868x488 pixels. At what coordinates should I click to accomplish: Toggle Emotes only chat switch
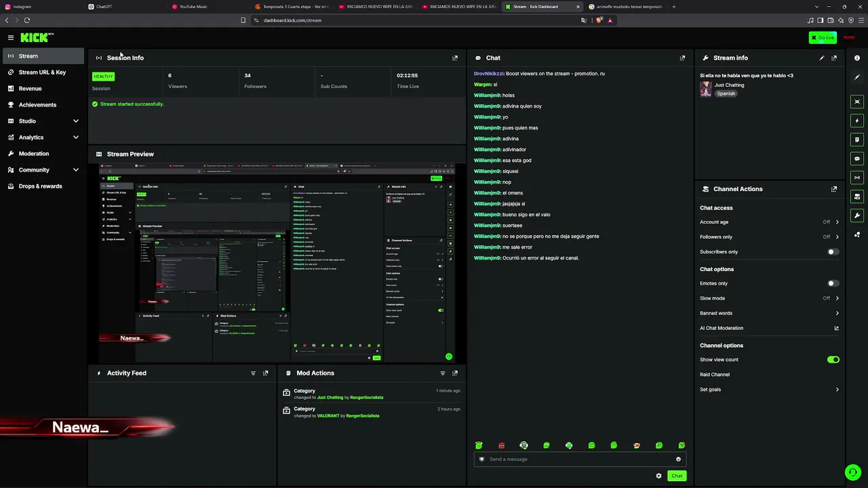[833, 283]
